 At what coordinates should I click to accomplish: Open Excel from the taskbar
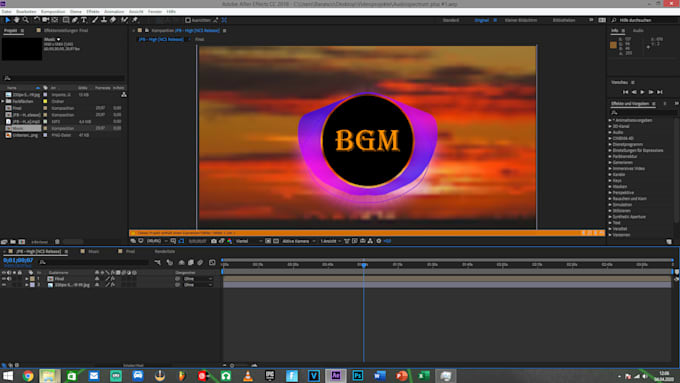click(424, 376)
